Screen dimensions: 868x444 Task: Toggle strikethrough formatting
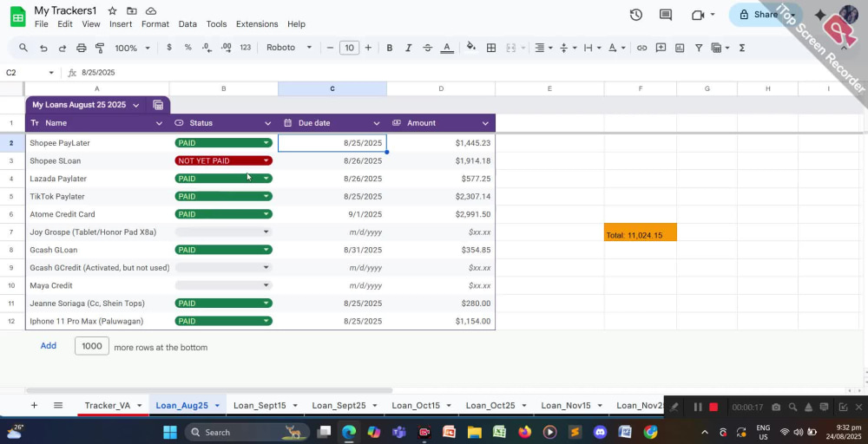[427, 48]
